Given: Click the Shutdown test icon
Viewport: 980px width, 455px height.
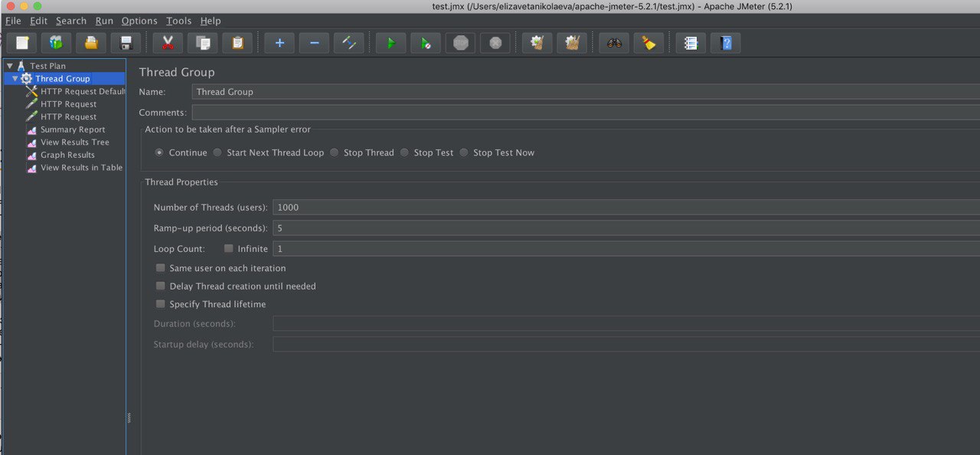Looking at the screenshot, I should click(495, 43).
